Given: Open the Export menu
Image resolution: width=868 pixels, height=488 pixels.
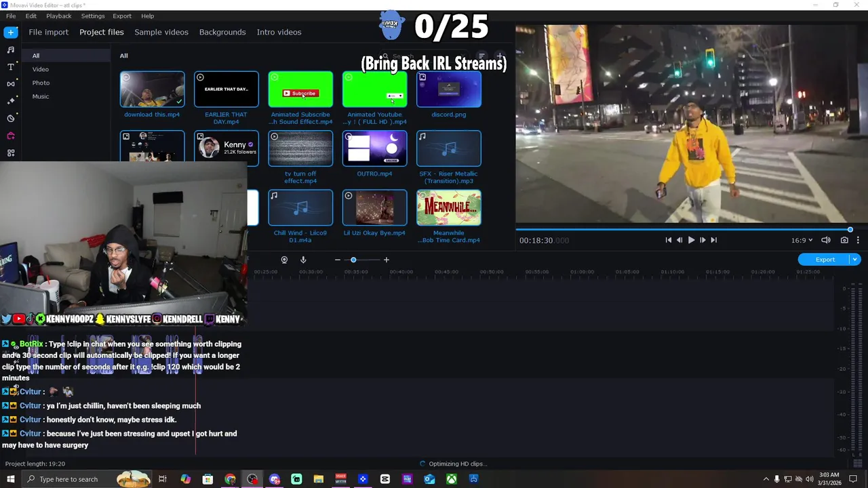Looking at the screenshot, I should tap(122, 16).
